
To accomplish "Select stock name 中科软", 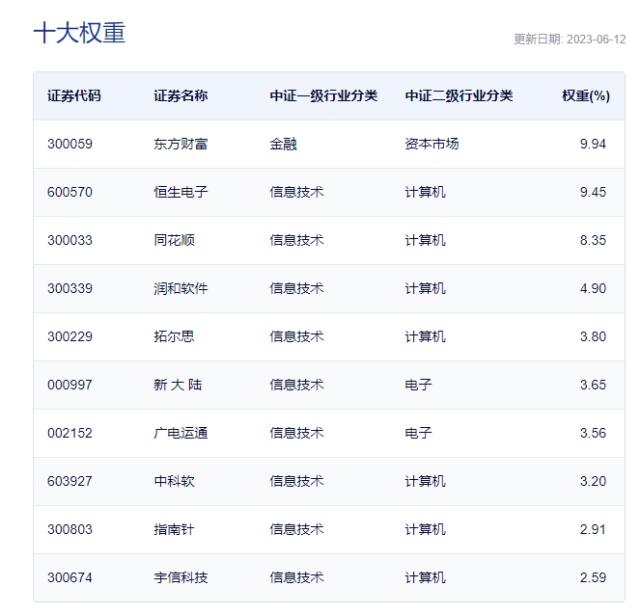I will pos(174,481).
